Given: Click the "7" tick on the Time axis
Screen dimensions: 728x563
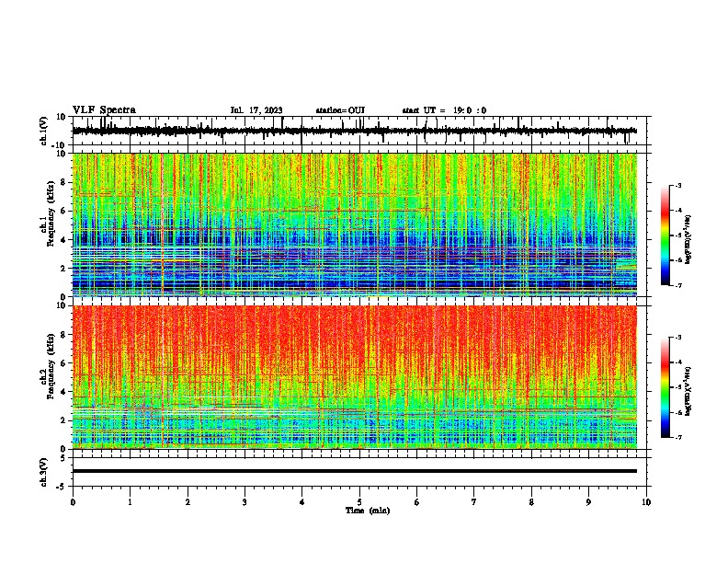Looking at the screenshot, I should point(474,502).
